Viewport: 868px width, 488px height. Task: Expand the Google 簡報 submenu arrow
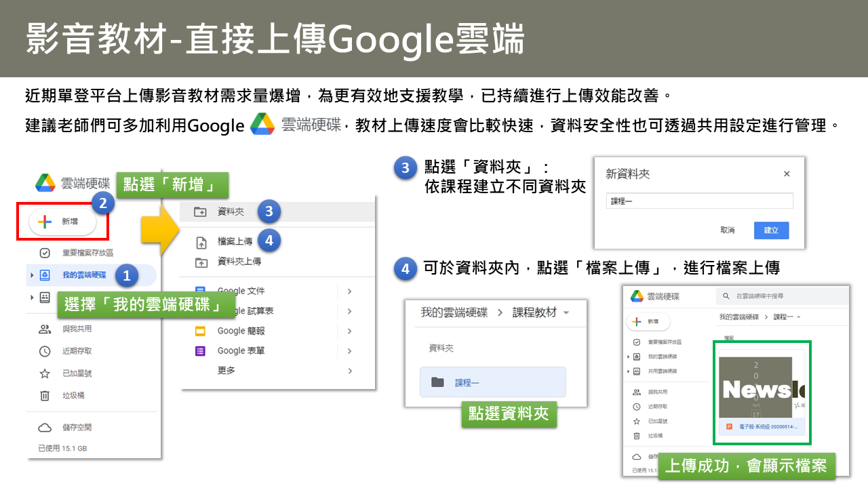coord(350,331)
